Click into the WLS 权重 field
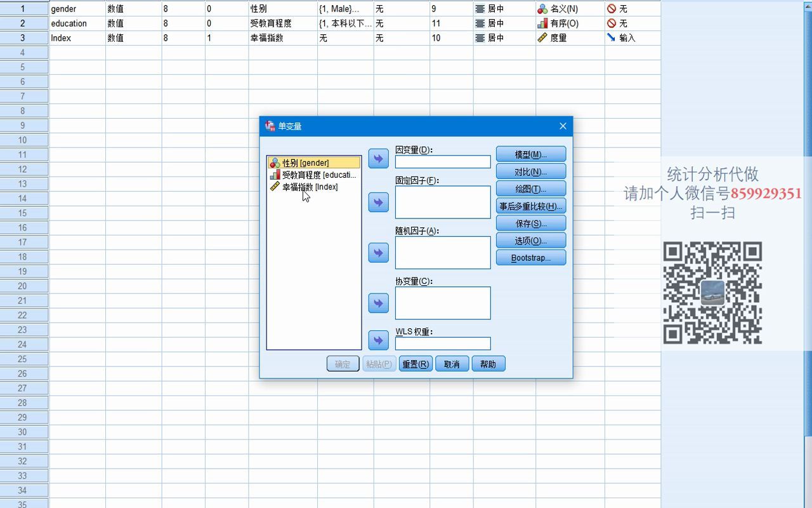Screen dimensions: 812x508 tap(443, 344)
